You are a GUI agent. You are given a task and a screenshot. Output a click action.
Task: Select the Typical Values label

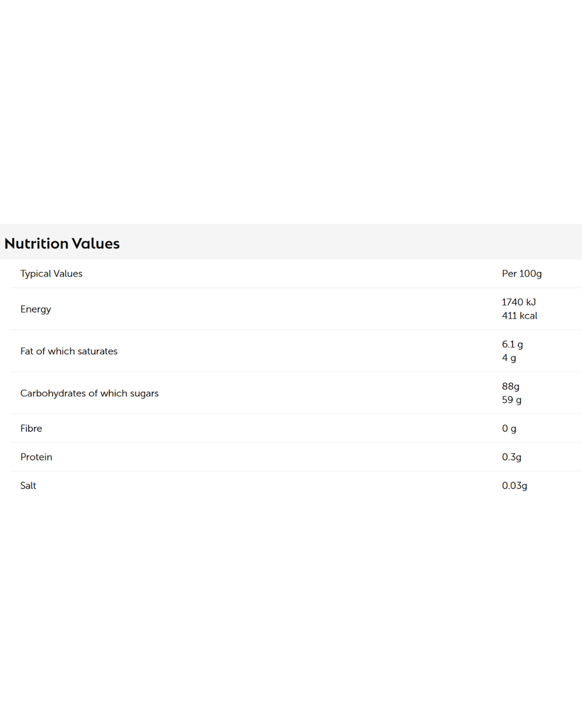click(51, 273)
